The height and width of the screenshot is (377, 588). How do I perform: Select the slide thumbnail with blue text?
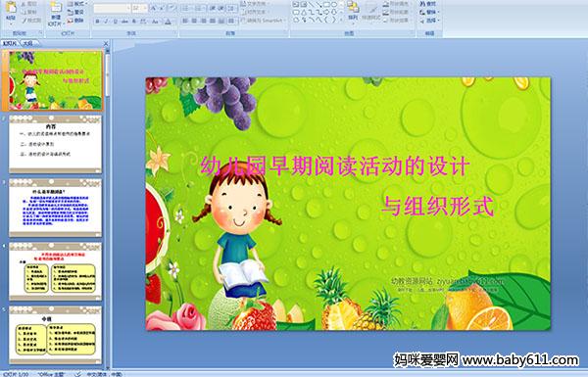point(56,208)
